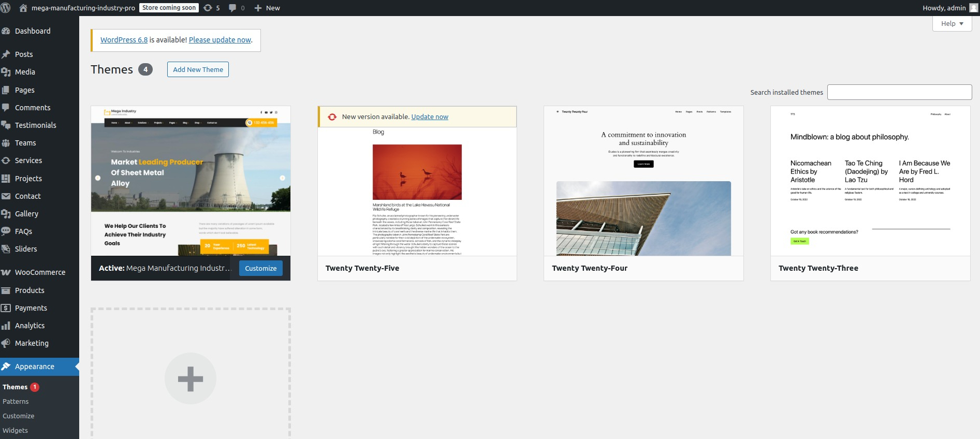Click Customize on active Mega theme
Screen dimensions: 980x439
tap(260, 268)
